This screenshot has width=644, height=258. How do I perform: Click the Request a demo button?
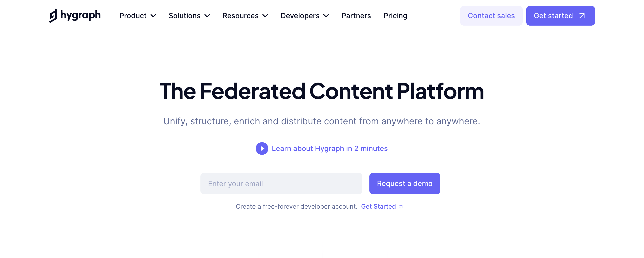pos(404,183)
